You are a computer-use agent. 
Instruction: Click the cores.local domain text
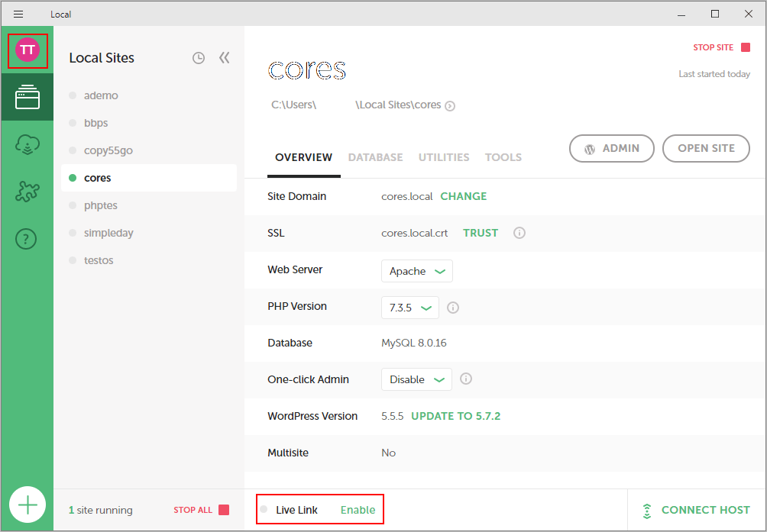point(407,196)
